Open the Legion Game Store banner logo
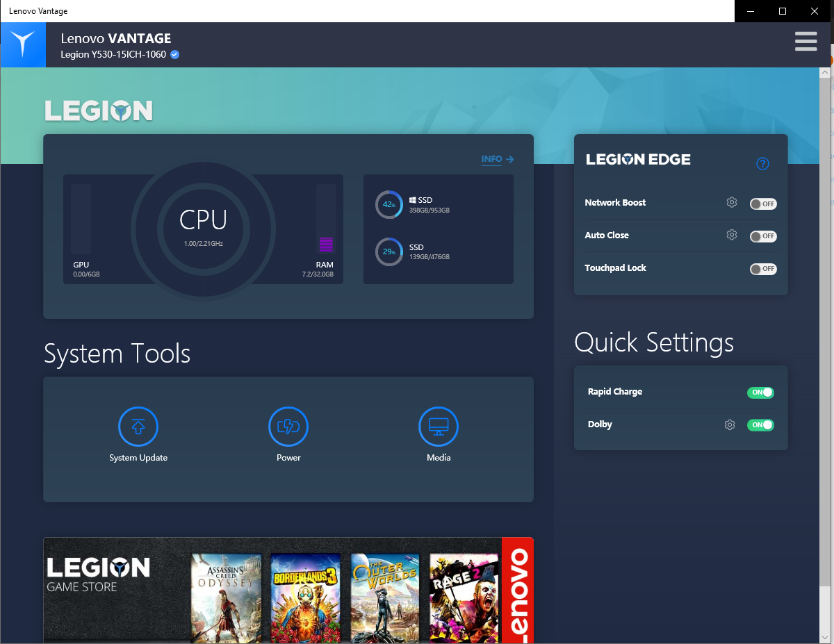The image size is (834, 644). (x=98, y=575)
